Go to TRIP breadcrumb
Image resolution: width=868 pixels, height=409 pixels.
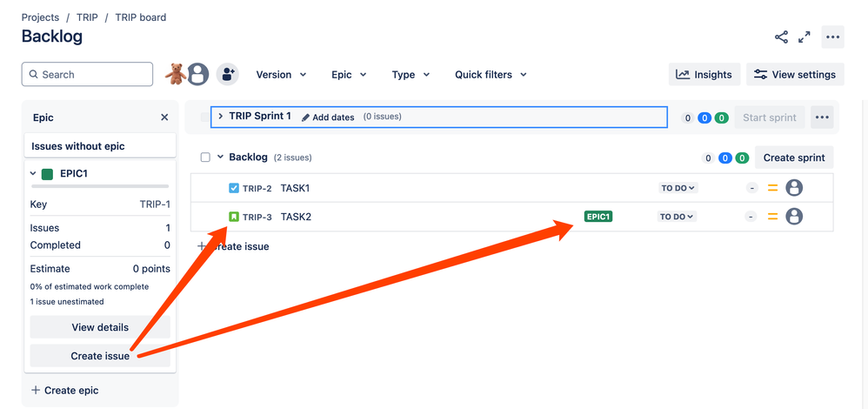pos(87,17)
